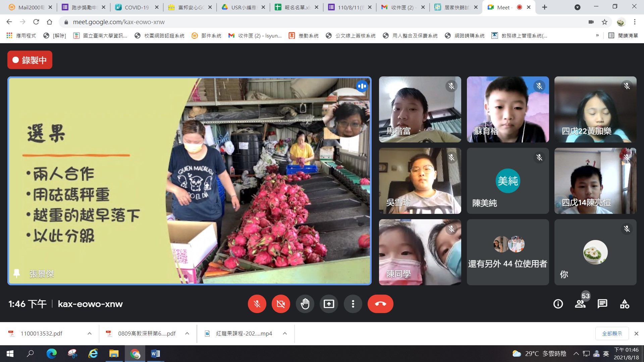The height and width of the screenshot is (362, 644).
Task: Open File Explorer from the taskbar
Action: (x=114, y=354)
